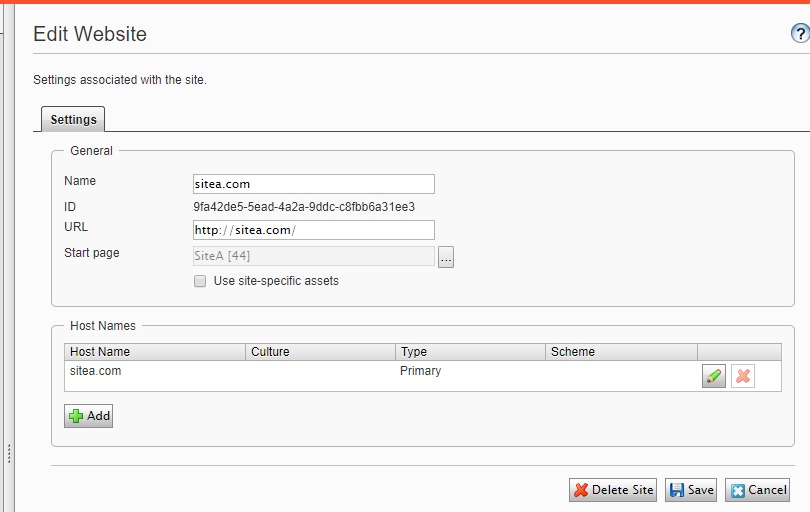The height and width of the screenshot is (512, 810).
Task: Browse for a start page with ellipsis button
Action: click(x=446, y=257)
